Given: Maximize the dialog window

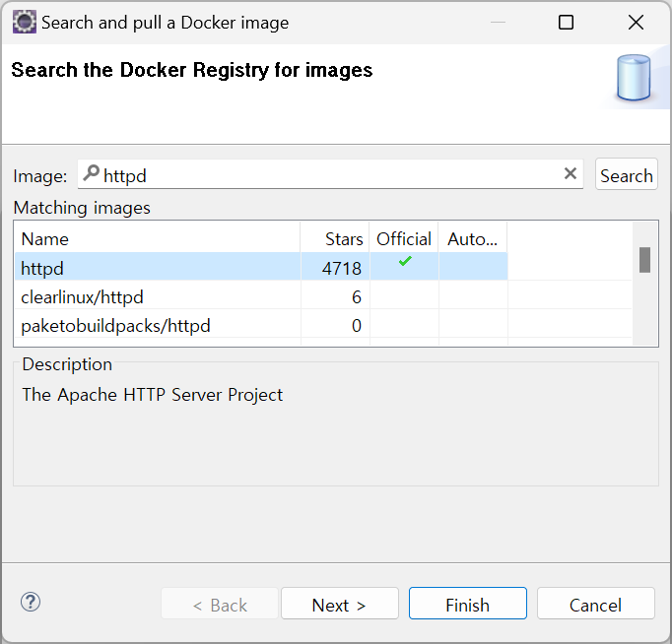Looking at the screenshot, I should tap(566, 22).
